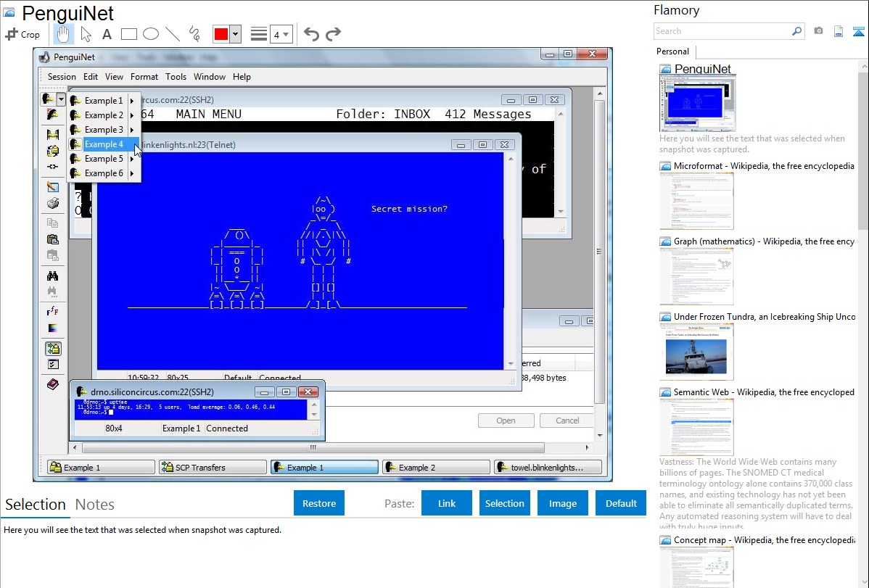Undo the last annotation
The width and height of the screenshot is (869, 588).
pos(311,34)
